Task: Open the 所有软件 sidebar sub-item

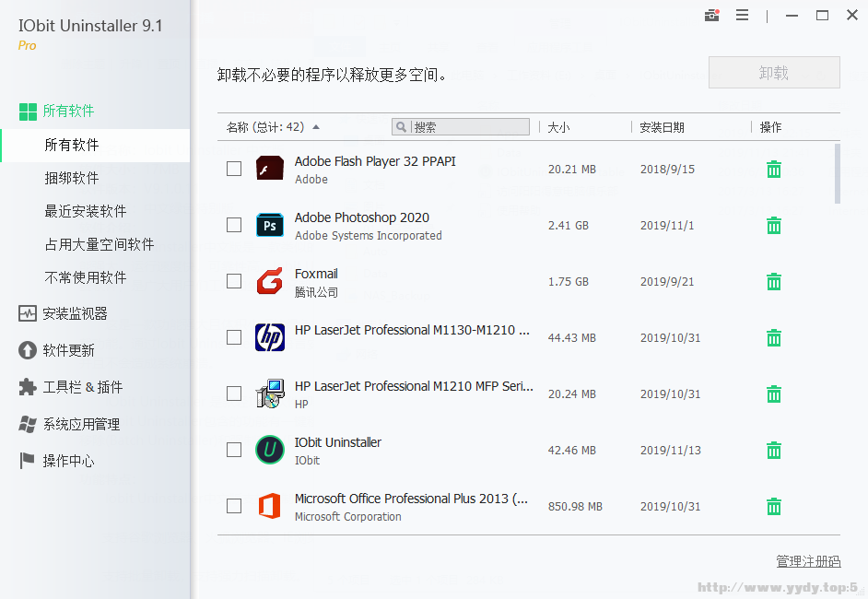Action: click(x=95, y=145)
